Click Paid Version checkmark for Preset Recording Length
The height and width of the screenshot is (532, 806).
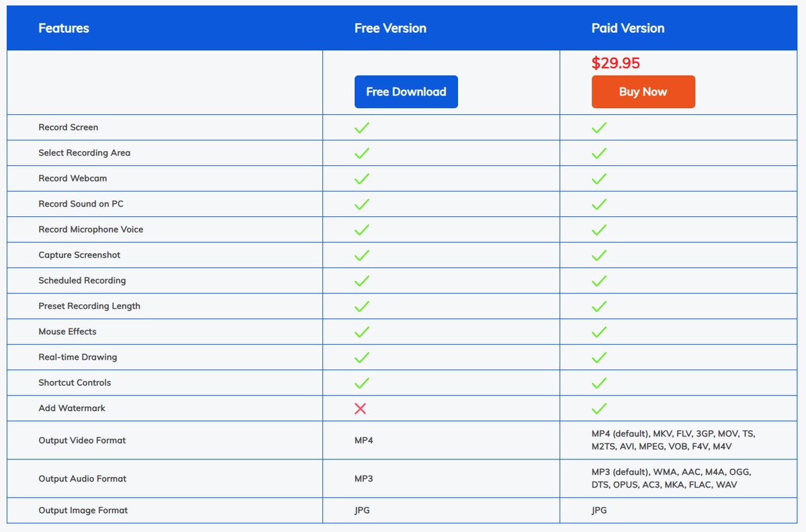[599, 306]
